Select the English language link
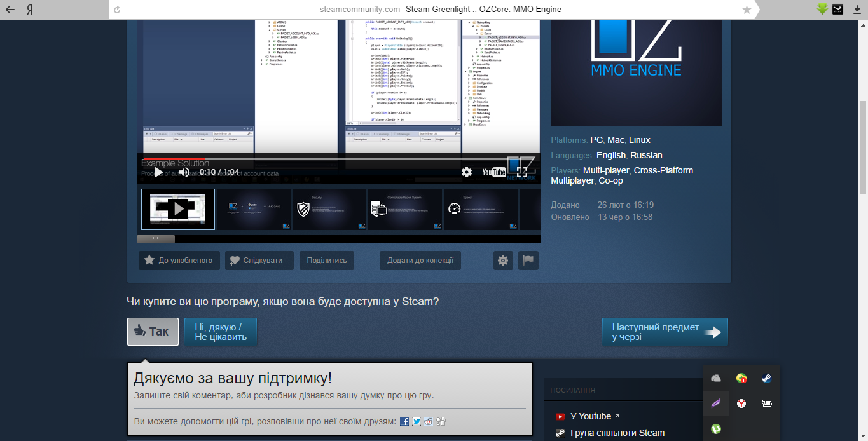 tap(611, 155)
